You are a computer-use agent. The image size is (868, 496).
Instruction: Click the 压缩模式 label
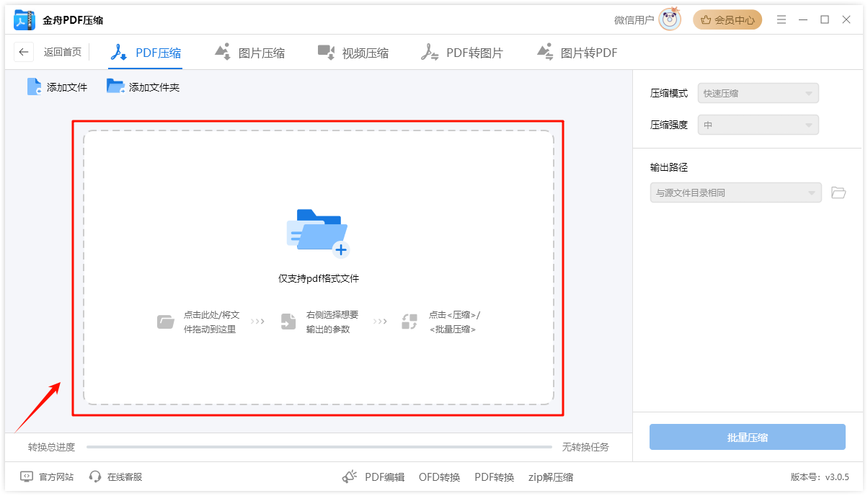tap(669, 93)
